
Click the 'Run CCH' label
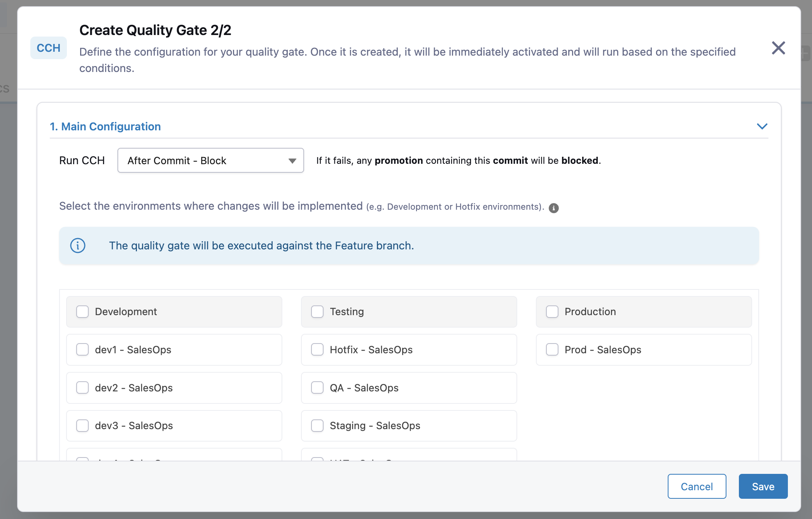tap(82, 160)
